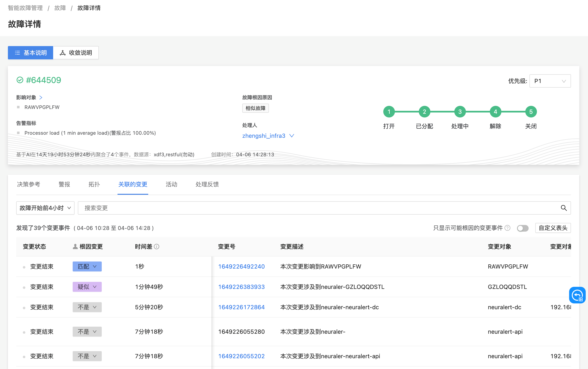Select text 本次变更影响到RAWVPGPLFW
This screenshot has height=369, width=588.
tap(321, 266)
